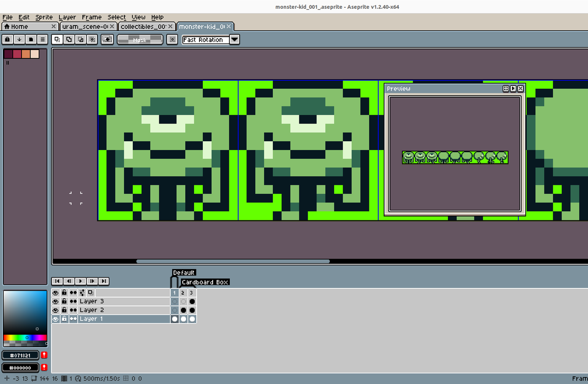588x384 pixels.
Task: Hide Layer 2 with eye icon
Action: click(x=55, y=310)
